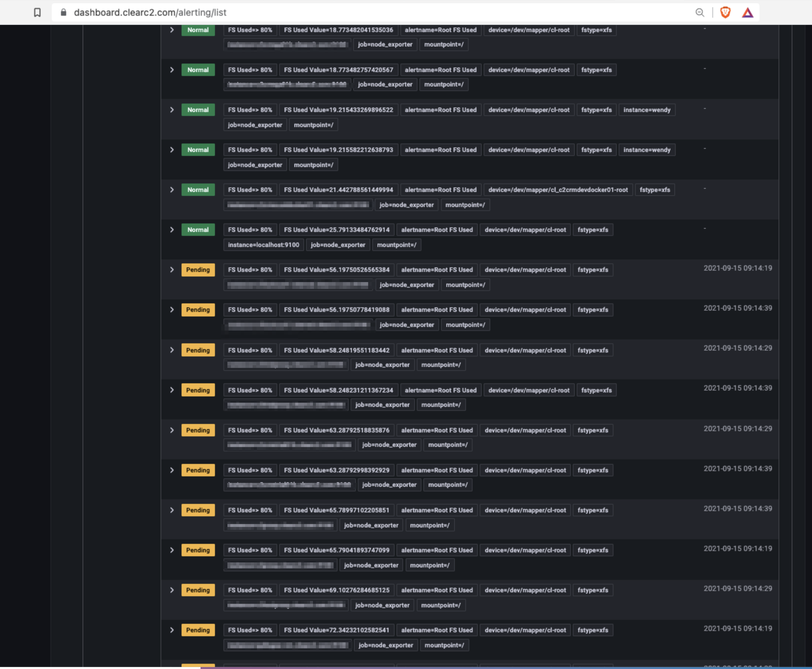Click the bookmark icon left of address bar

(37, 12)
